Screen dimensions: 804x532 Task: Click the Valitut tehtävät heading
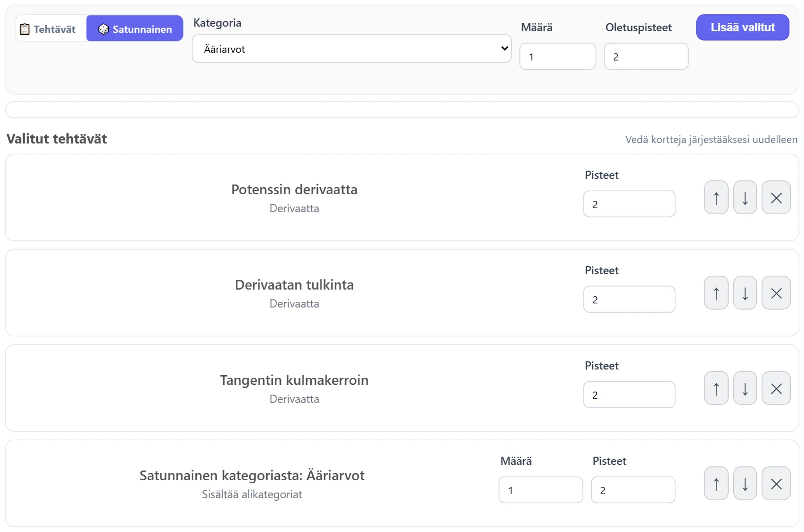click(x=56, y=139)
